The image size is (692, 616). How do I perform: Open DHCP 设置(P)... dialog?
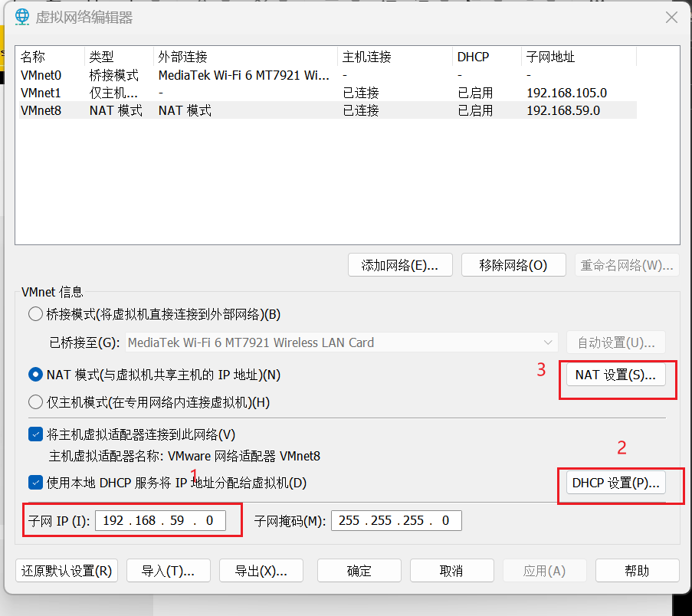pos(615,483)
